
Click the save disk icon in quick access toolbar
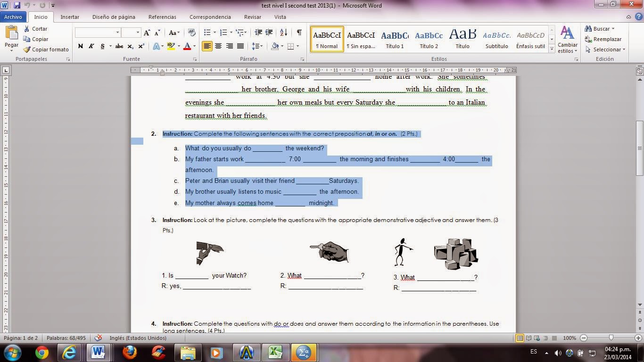click(17, 5)
